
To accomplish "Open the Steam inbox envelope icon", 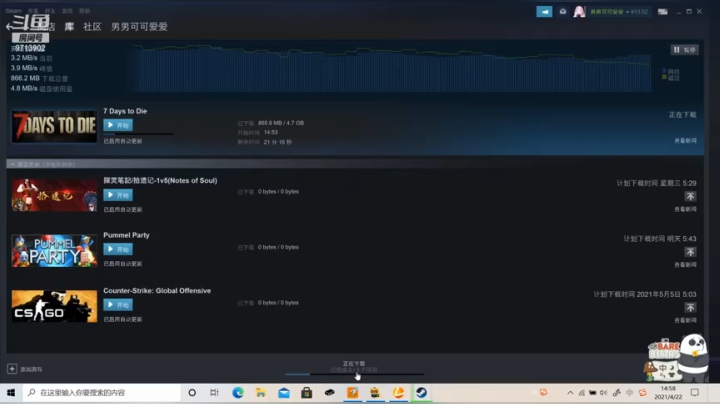I will point(562,11).
